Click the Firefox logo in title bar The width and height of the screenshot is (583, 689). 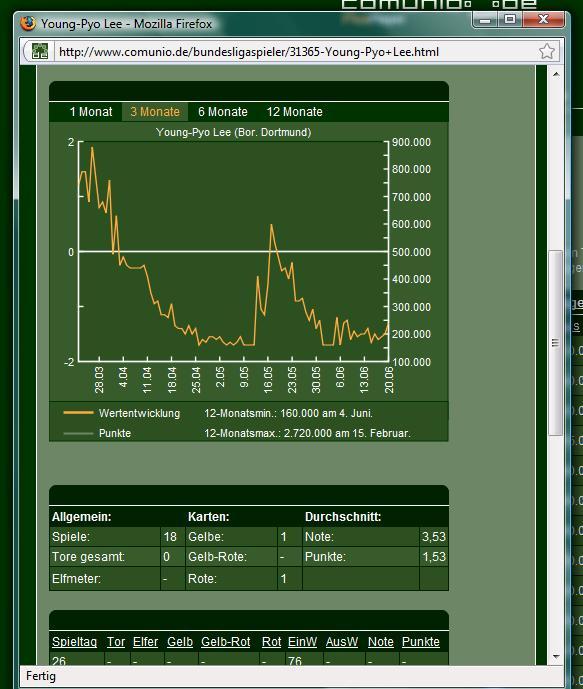(28, 23)
